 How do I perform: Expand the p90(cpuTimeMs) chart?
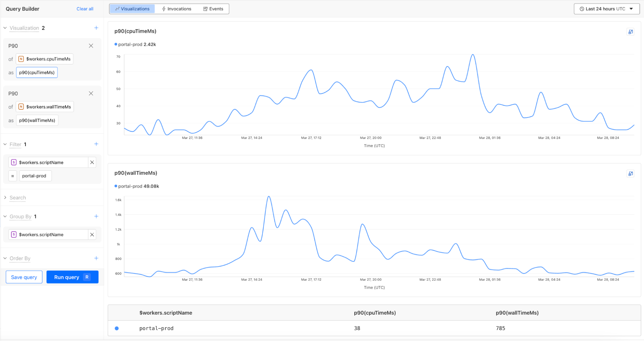[630, 32]
